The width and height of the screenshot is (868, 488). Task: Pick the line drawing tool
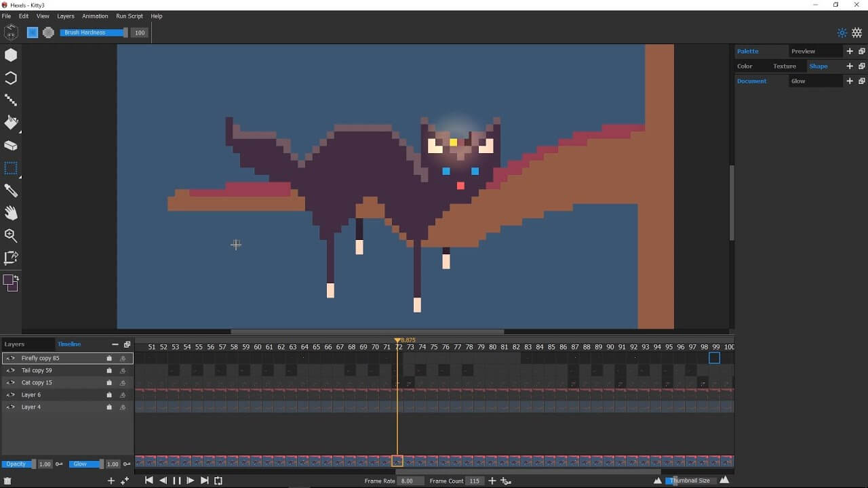11,100
